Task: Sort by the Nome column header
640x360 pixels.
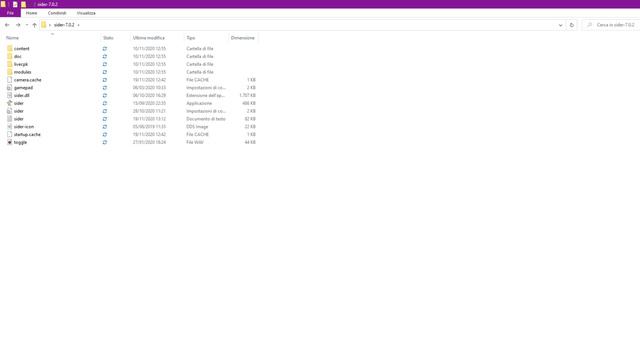Action: [x=12, y=38]
